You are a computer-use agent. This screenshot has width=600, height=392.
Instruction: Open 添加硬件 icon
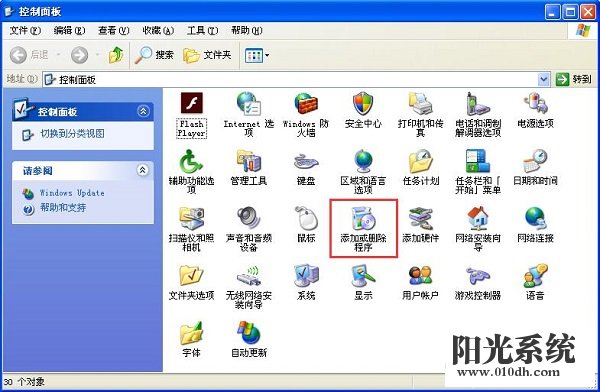[421, 218]
